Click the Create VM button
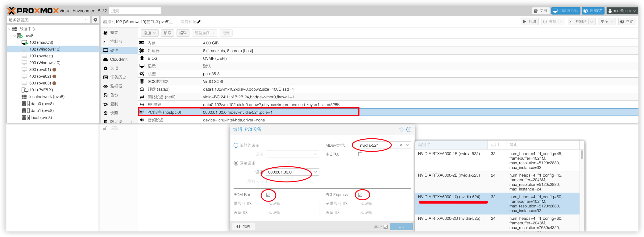 [x=566, y=11]
